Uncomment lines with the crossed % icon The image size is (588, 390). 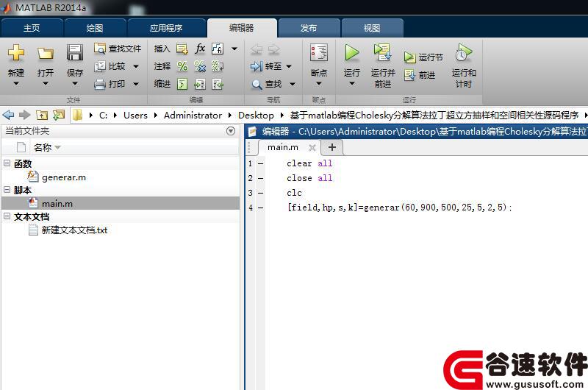200,66
